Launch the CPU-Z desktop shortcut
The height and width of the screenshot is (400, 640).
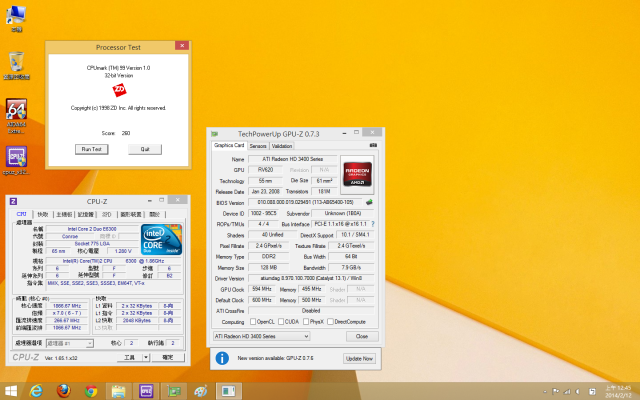tap(16, 161)
